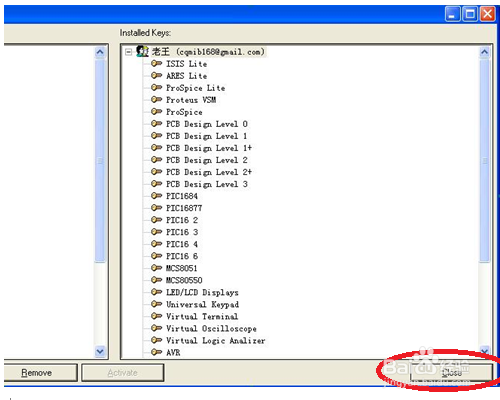This screenshot has width=500, height=400.
Task: Minimize the license manager window
Action: (x=452, y=14)
